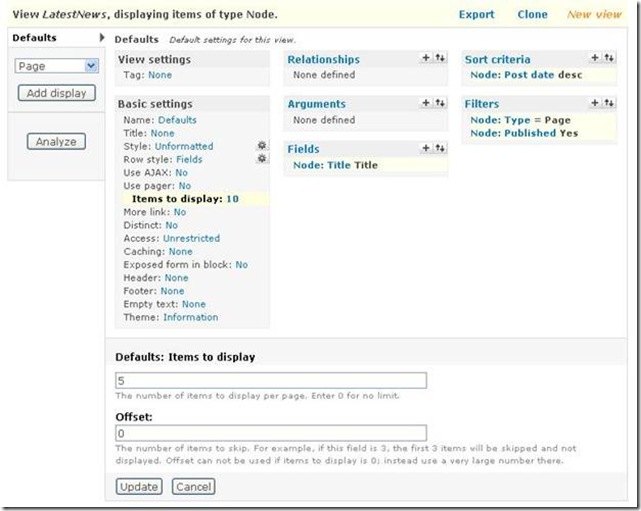Open Row style settings gear icon
This screenshot has height=511, width=641.
click(x=262, y=159)
